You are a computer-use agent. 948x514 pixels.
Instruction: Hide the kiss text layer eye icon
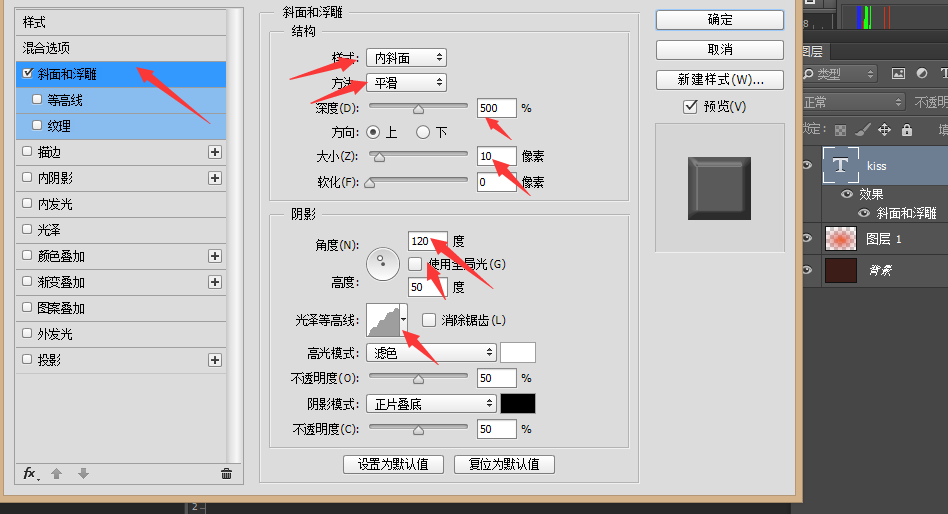point(808,166)
